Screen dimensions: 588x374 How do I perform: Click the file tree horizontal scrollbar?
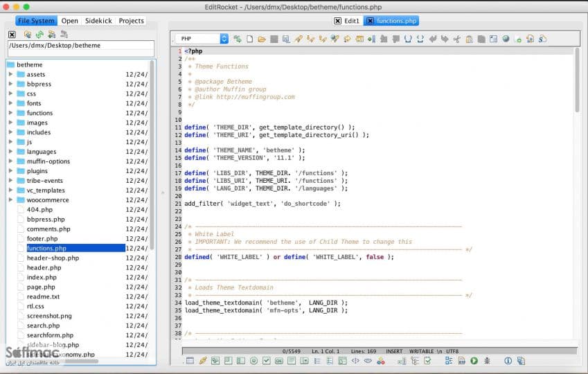point(81,362)
